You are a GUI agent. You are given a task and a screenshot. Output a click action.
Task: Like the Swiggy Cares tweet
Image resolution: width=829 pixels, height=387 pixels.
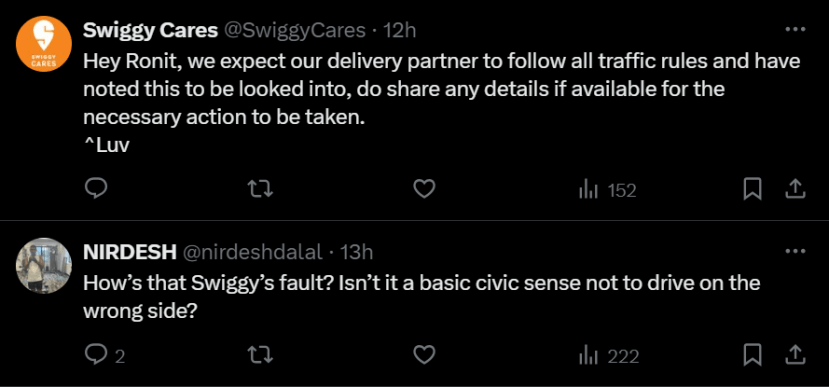(423, 189)
